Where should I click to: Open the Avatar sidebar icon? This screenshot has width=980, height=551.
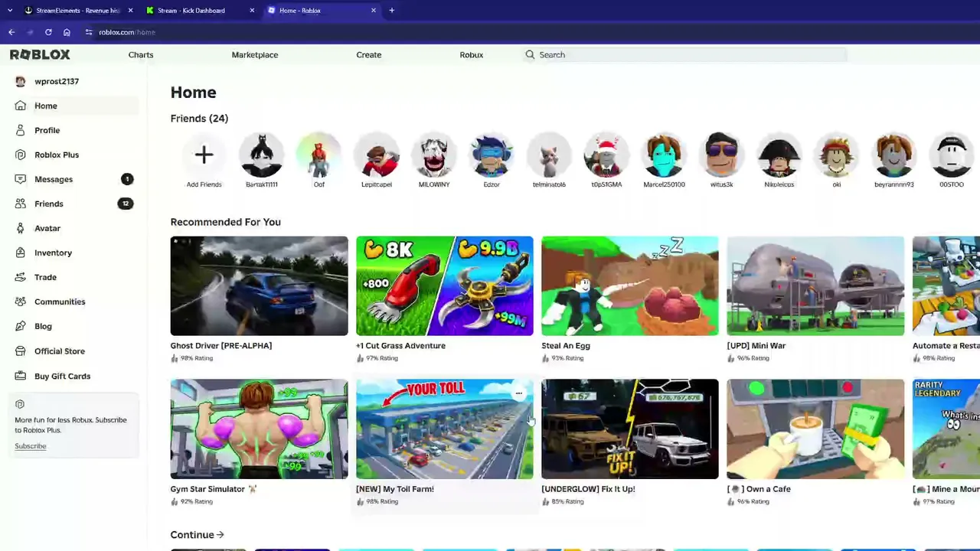20,228
